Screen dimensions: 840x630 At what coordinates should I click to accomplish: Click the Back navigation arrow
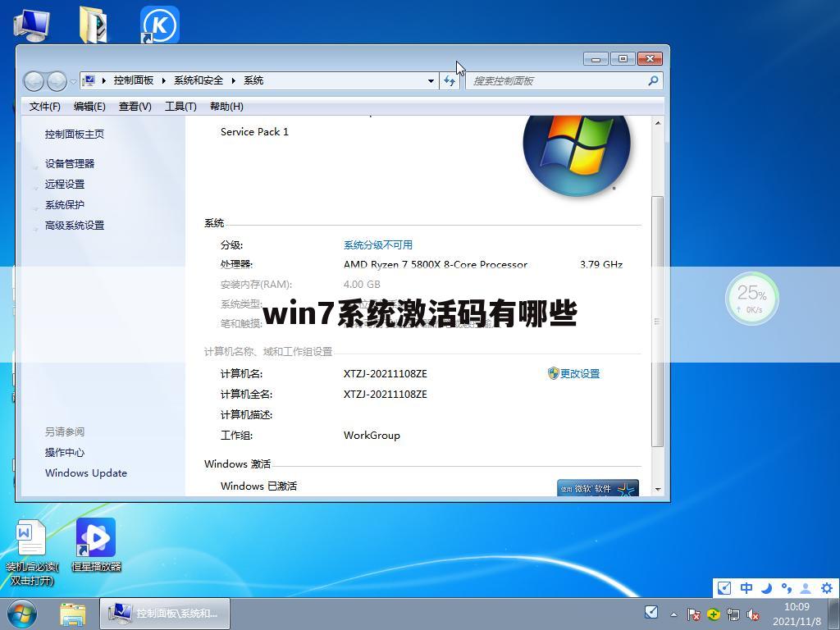pos(34,81)
